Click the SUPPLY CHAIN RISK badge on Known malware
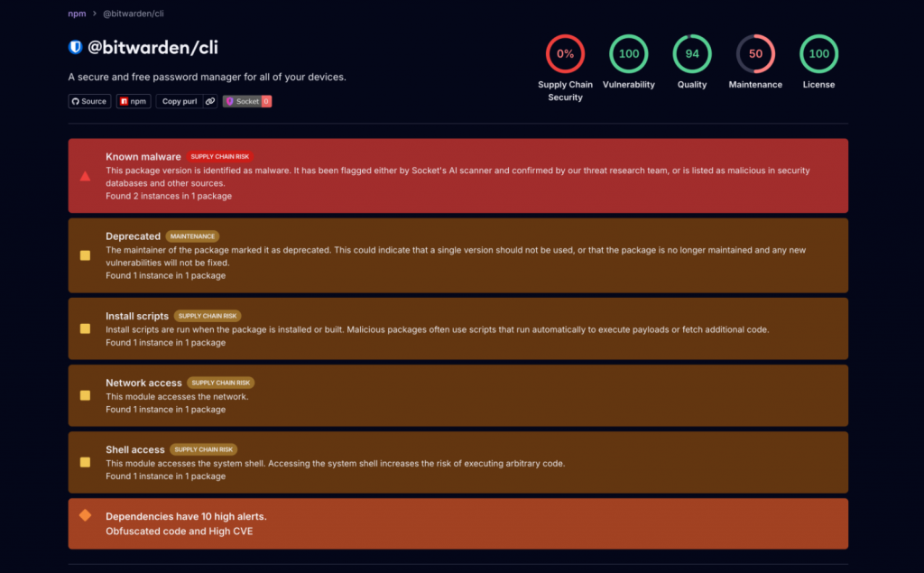This screenshot has height=573, width=924. pos(221,156)
